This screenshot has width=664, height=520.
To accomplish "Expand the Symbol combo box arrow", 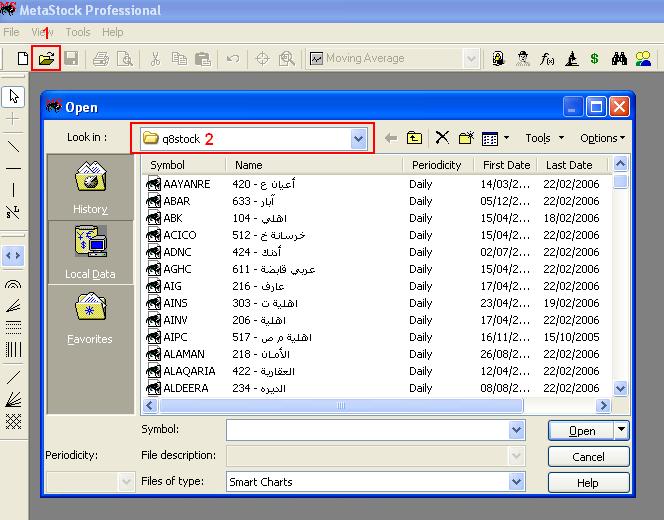I will (516, 430).
